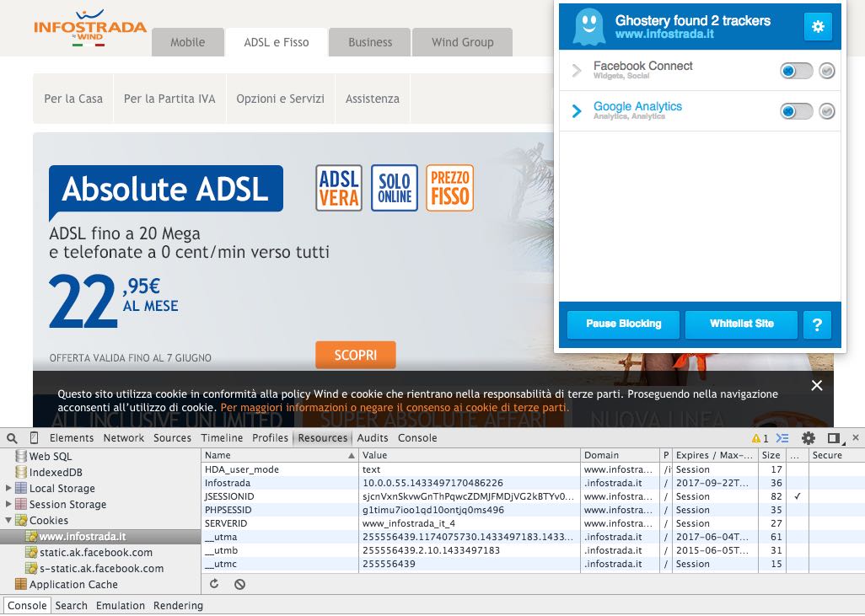Select the HDA_user_mode cookie row
This screenshot has width=865, height=616.
(533, 469)
